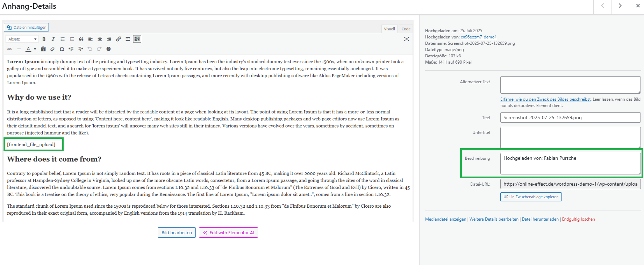Insert or edit a link
This screenshot has height=265, width=644.
119,39
